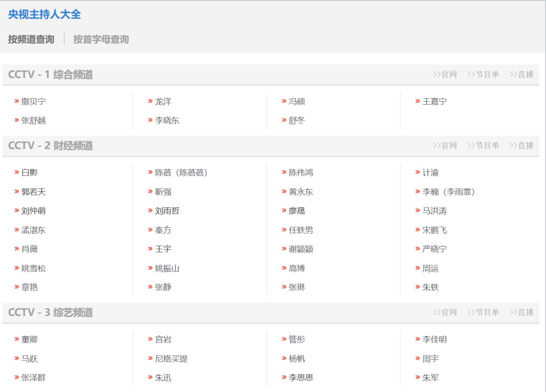The image size is (546, 392).
Task: View host 董卿 under CCTV-3
Action: tap(29, 339)
